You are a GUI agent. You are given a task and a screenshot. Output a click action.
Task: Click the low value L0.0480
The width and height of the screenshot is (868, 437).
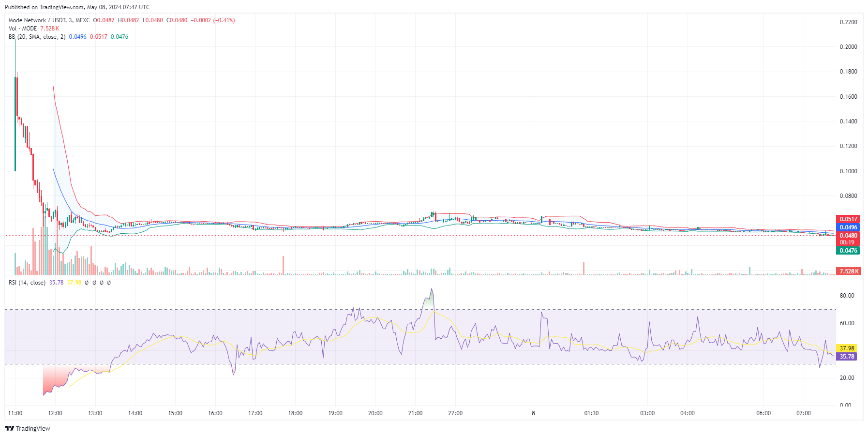[x=152, y=20]
